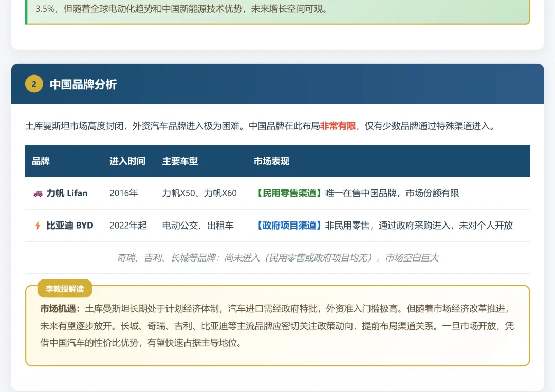Click the green info box at the top

click(x=277, y=10)
